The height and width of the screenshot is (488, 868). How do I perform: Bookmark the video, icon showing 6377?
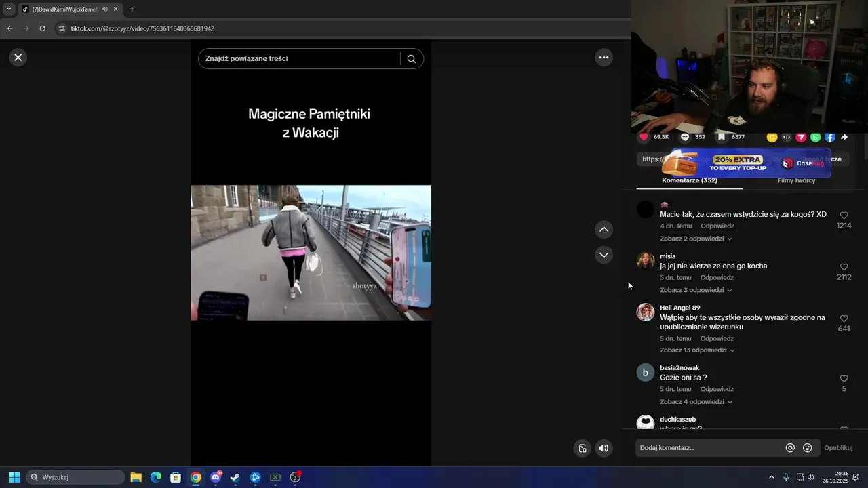[x=722, y=137]
